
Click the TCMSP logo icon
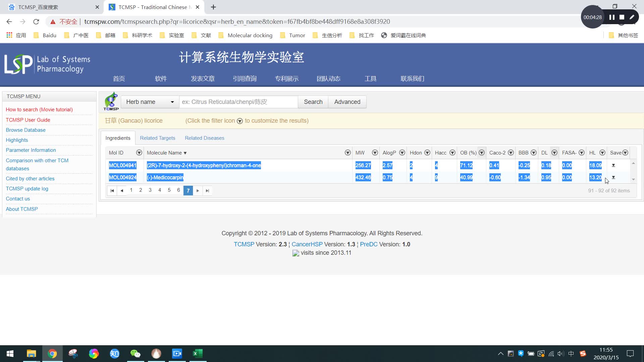pyautogui.click(x=111, y=101)
